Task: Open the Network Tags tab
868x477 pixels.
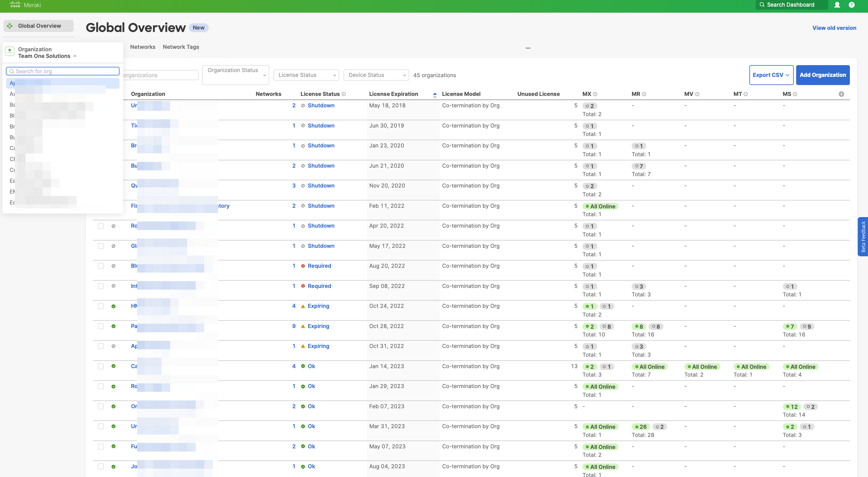Action: coord(180,47)
